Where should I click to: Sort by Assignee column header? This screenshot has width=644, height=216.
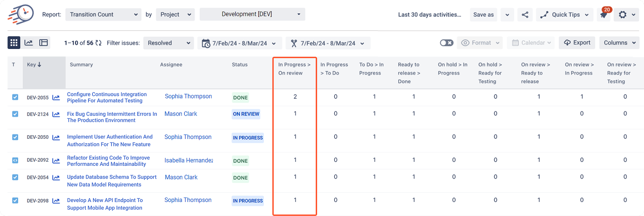pos(171,64)
